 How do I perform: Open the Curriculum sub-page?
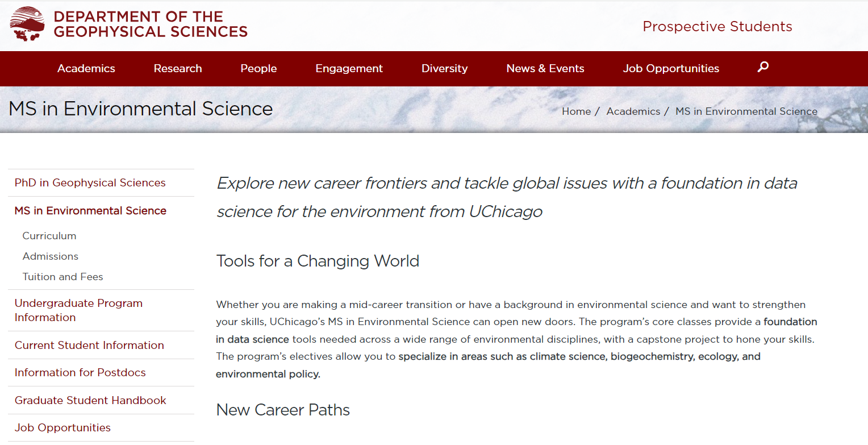click(x=49, y=236)
